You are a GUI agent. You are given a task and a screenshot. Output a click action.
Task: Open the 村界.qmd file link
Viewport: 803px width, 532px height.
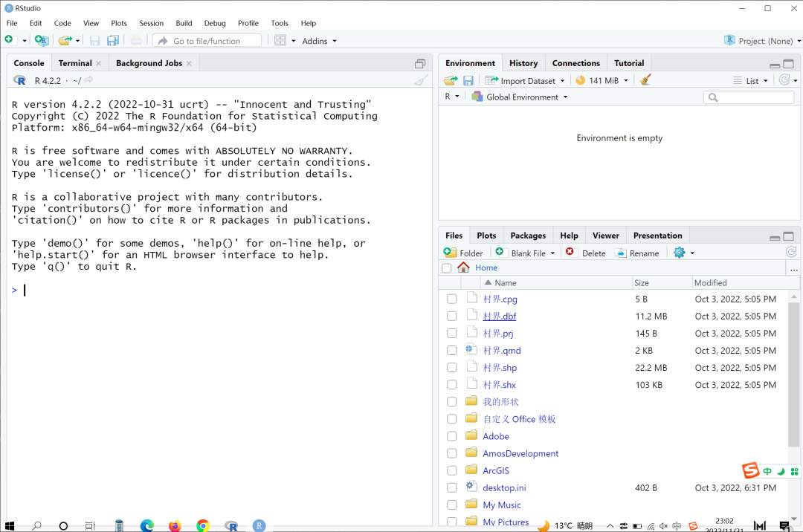(502, 351)
